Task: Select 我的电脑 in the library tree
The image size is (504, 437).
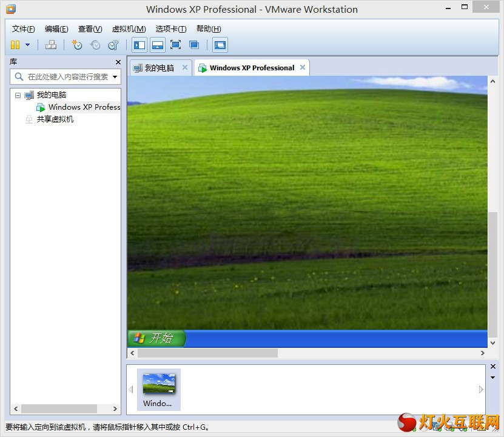Action: click(x=52, y=95)
